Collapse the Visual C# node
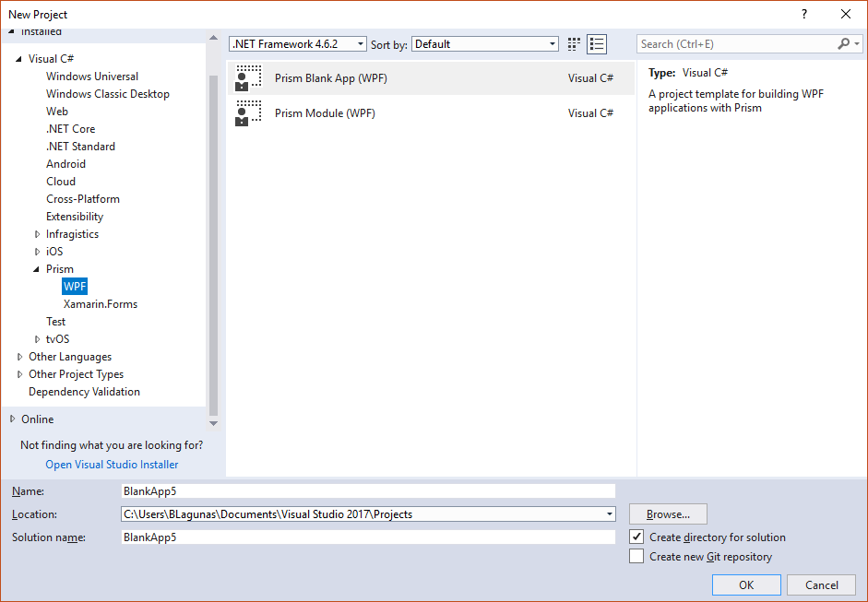This screenshot has height=602, width=868. coord(18,59)
